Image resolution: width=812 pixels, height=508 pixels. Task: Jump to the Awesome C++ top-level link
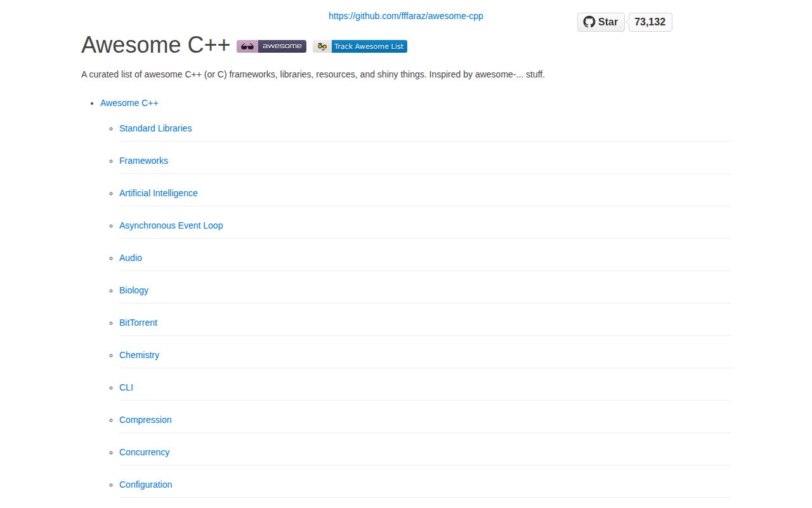(x=129, y=103)
